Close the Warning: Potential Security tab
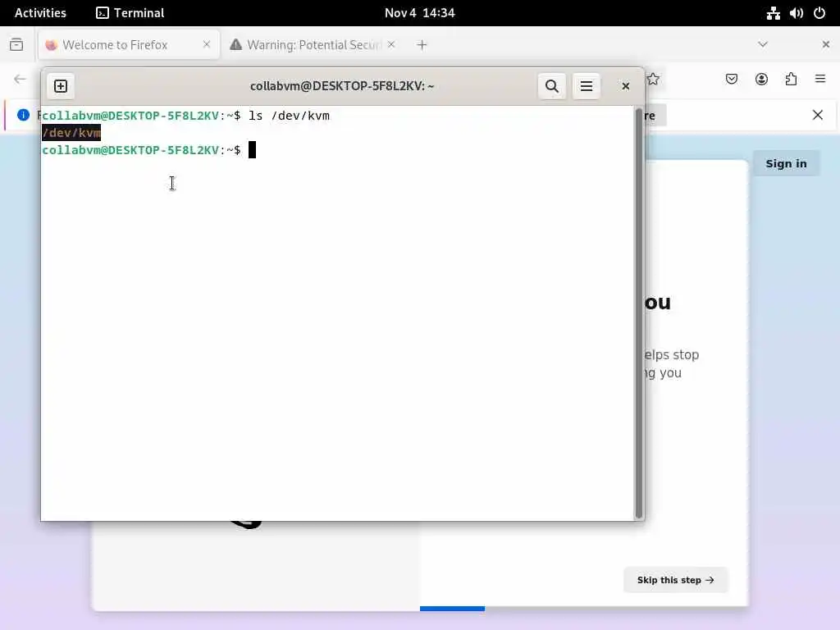The image size is (840, 630). click(391, 44)
